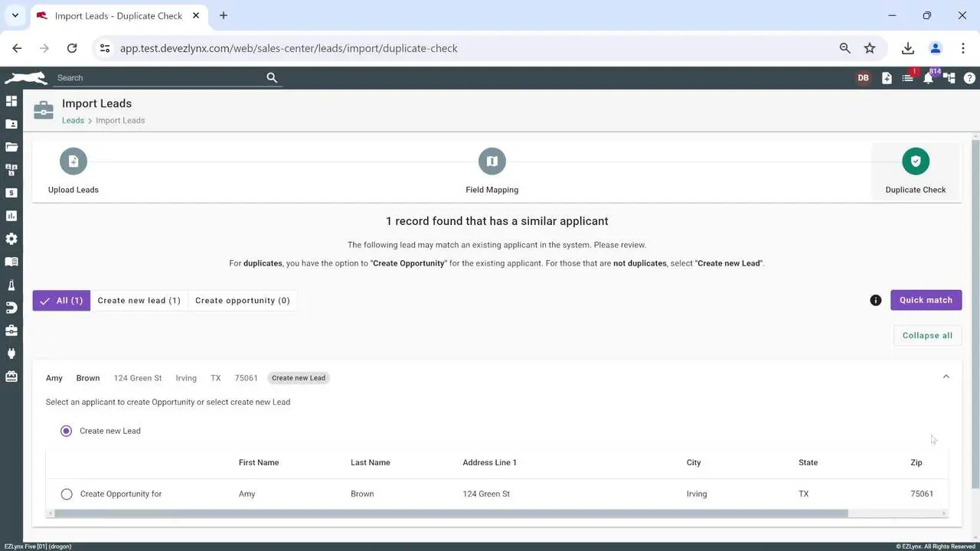Click the horizontal table scrollbar
The image size is (980, 551).
pos(451,514)
